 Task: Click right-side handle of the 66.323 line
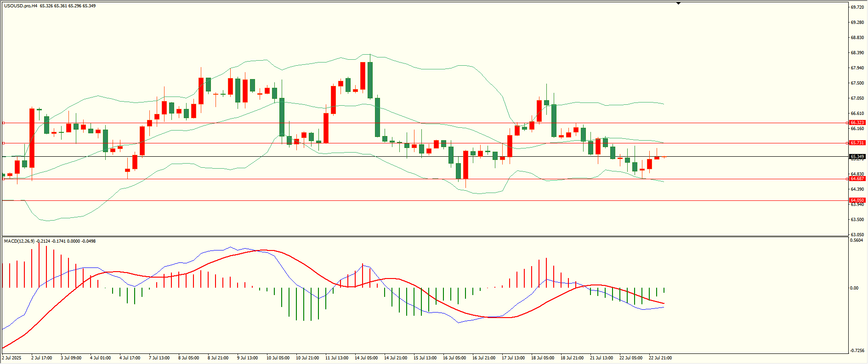tap(847, 123)
